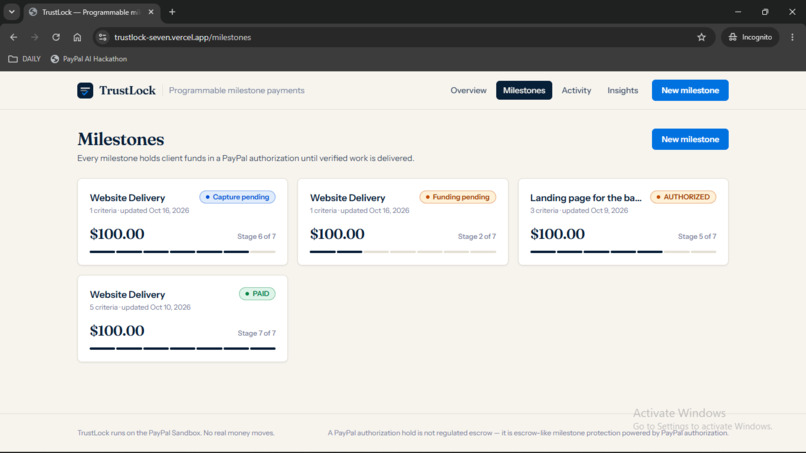Image resolution: width=806 pixels, height=453 pixels.
Task: Select the Milestones nav item
Action: pos(524,90)
